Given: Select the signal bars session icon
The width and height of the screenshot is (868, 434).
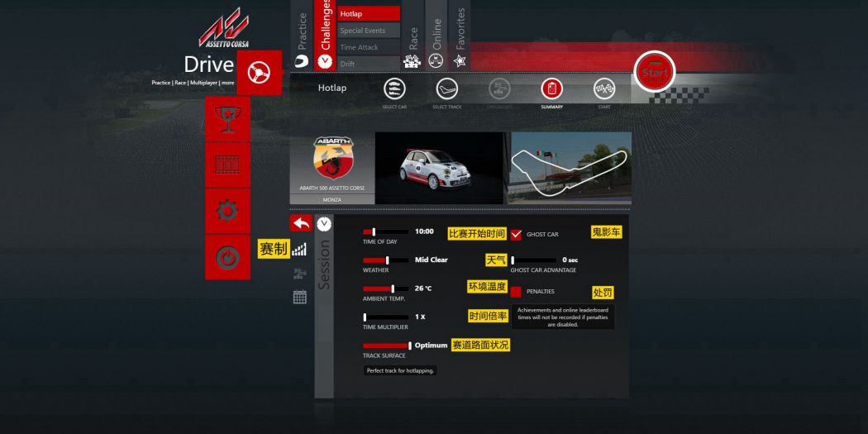Looking at the screenshot, I should click(x=299, y=250).
